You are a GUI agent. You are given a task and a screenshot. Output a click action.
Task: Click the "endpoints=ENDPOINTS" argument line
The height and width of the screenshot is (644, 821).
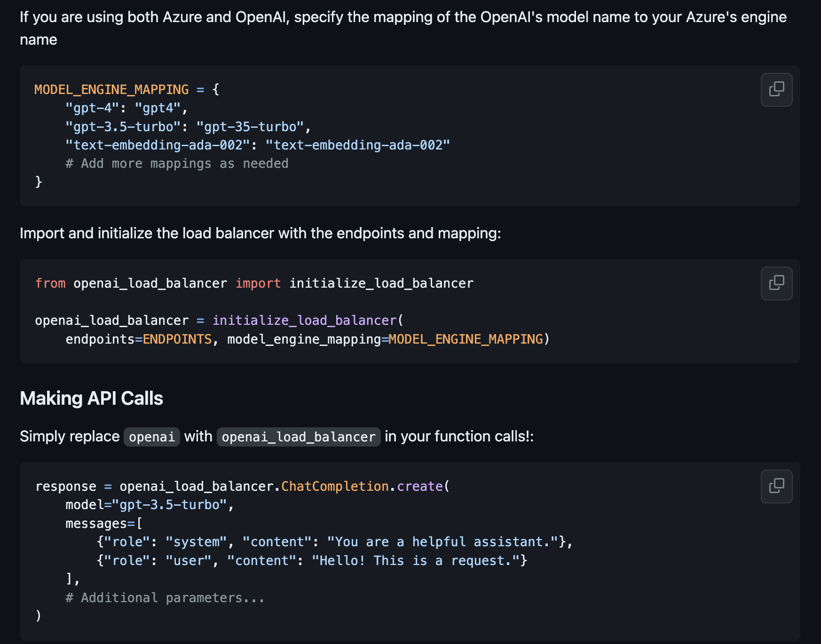tap(308, 339)
